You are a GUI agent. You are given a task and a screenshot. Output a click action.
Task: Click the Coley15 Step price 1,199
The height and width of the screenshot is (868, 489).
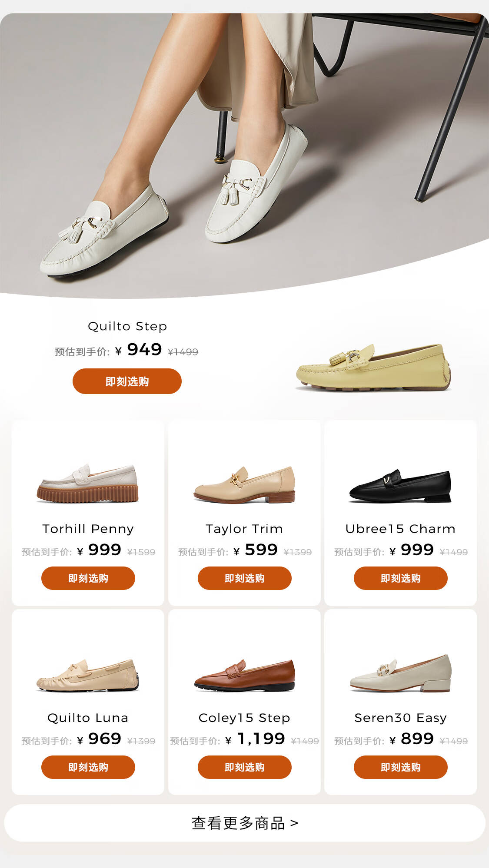click(x=261, y=739)
